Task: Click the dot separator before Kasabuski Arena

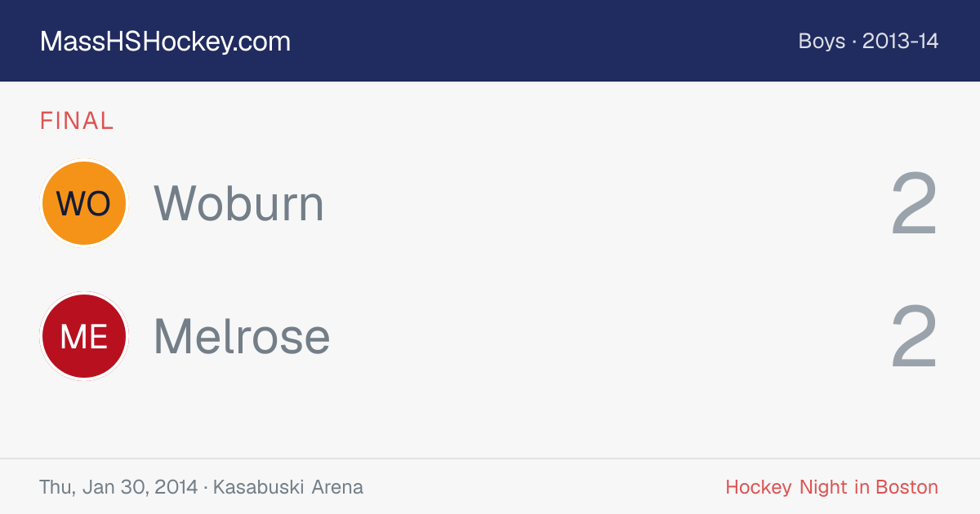Action: point(205,488)
